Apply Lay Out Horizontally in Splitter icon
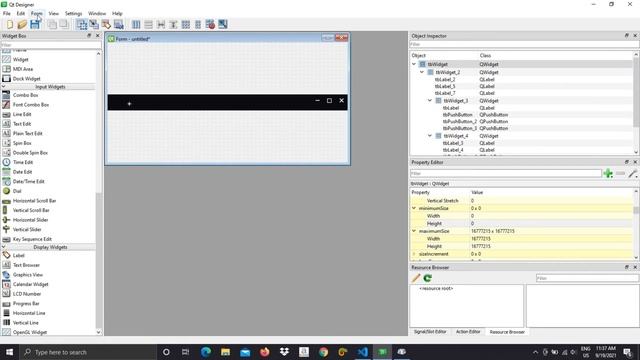 tap(161, 24)
